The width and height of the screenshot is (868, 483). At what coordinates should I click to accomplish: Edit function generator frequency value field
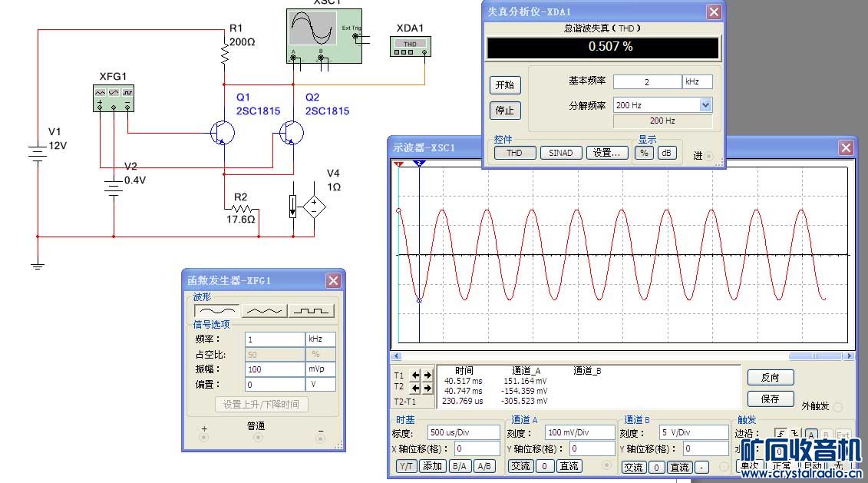coord(275,339)
